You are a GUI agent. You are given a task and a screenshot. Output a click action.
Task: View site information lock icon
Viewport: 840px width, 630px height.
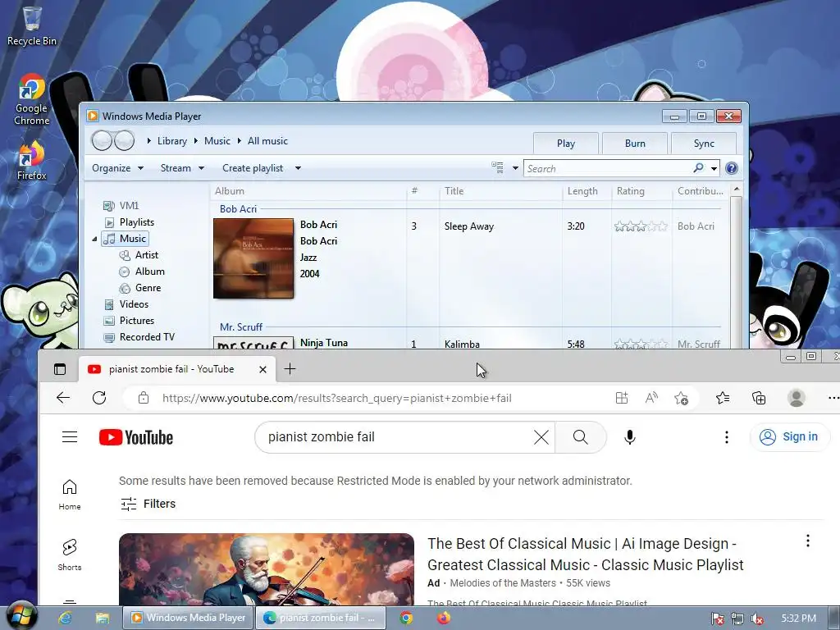[x=143, y=398]
